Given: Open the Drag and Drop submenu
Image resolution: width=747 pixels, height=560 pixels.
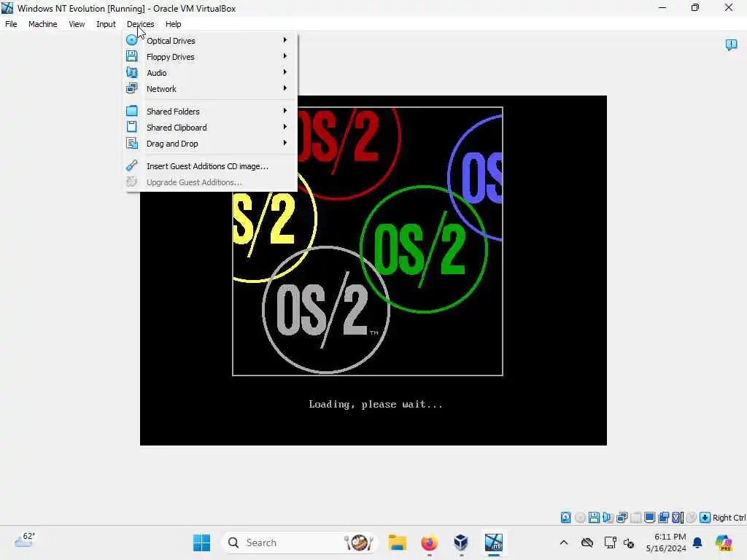Looking at the screenshot, I should [x=210, y=144].
